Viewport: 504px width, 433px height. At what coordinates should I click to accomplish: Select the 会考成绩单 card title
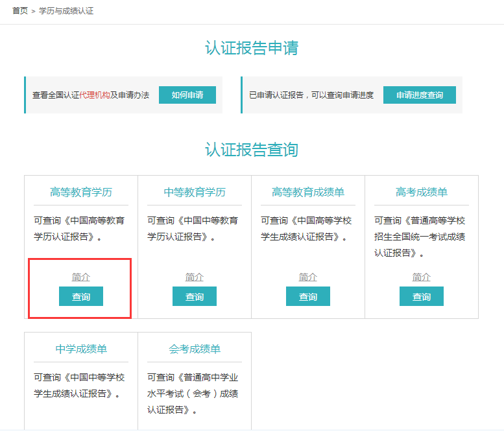195,349
